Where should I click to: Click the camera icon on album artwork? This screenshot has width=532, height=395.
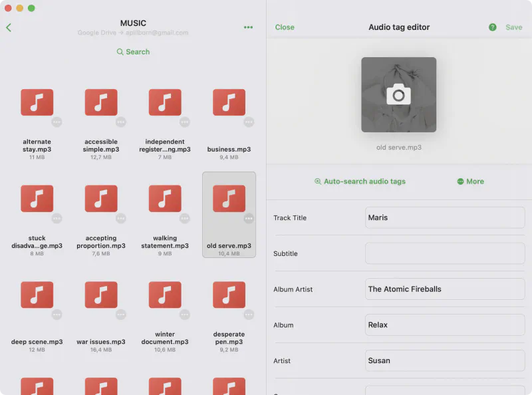click(x=398, y=94)
